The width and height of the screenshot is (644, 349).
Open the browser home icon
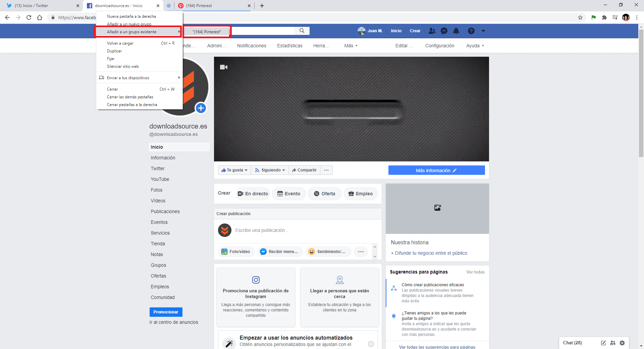40,17
